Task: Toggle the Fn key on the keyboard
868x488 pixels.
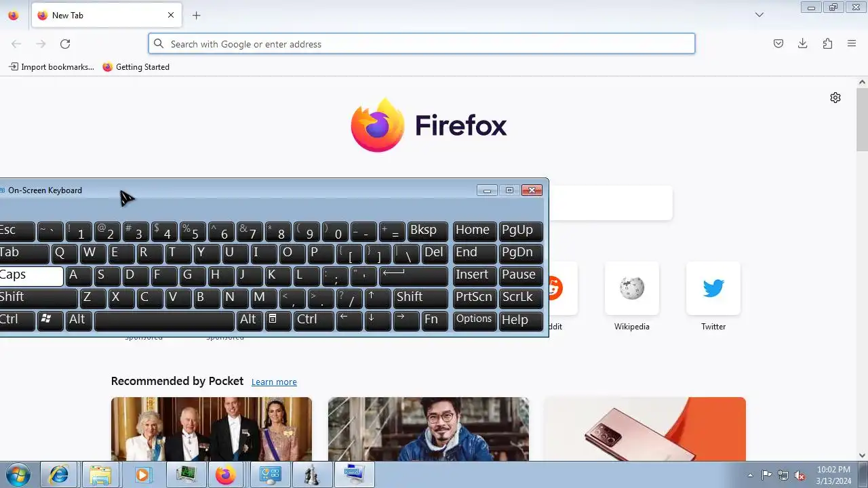Action: point(435,320)
